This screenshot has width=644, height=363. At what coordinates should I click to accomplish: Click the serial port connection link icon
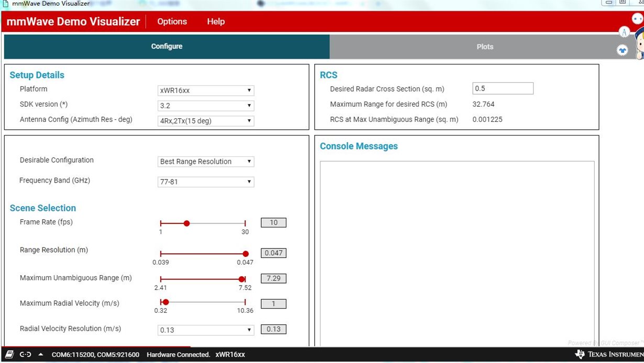[25, 355]
